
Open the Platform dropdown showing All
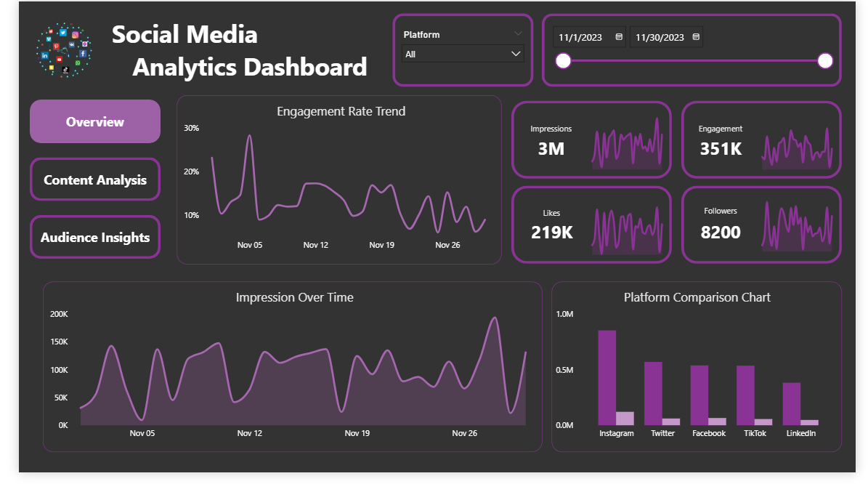463,53
